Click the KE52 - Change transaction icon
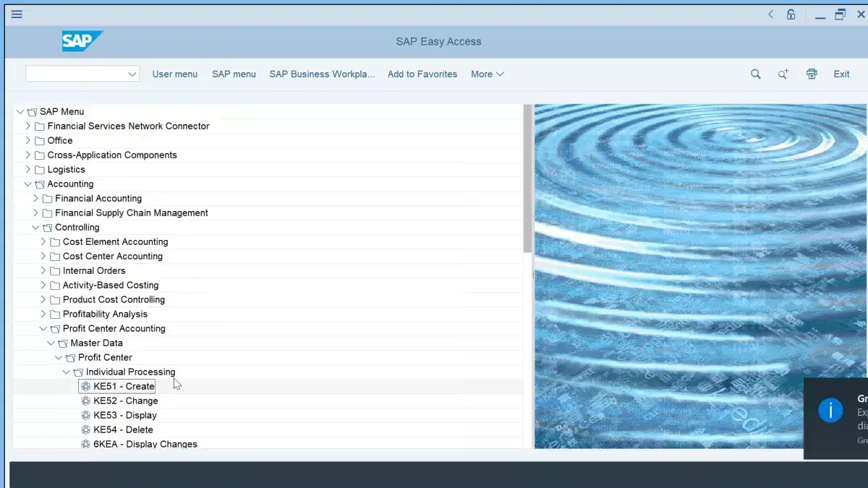 click(86, 401)
